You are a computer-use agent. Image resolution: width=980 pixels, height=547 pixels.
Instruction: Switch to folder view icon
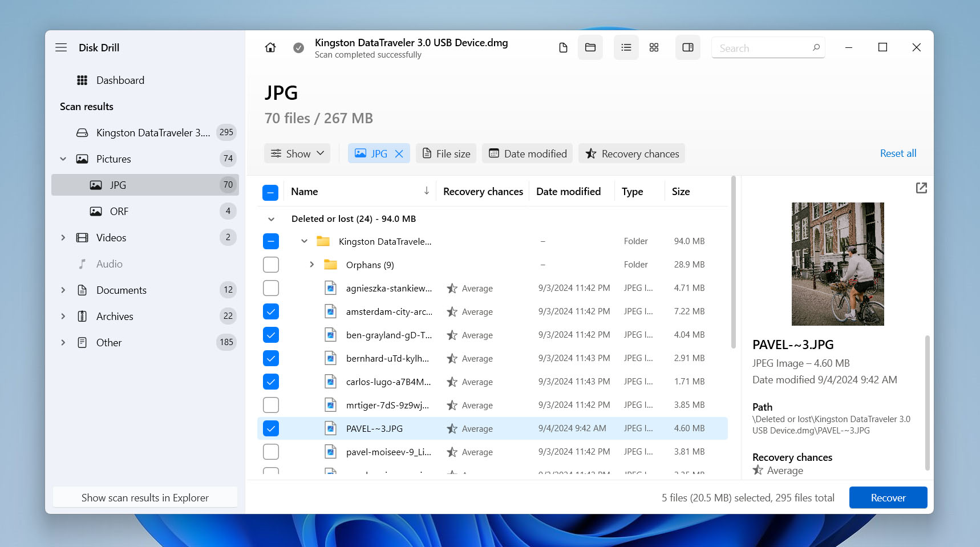click(590, 47)
